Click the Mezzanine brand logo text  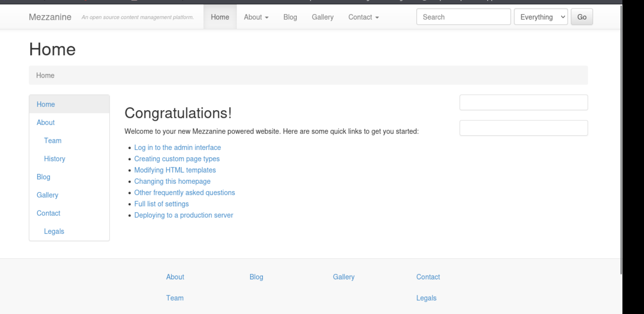50,17
